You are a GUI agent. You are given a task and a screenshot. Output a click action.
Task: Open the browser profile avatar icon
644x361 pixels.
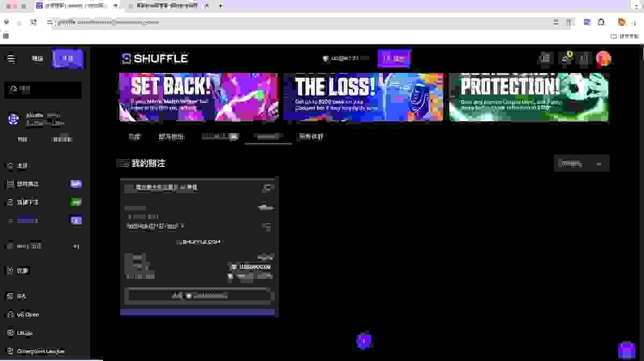point(621,22)
